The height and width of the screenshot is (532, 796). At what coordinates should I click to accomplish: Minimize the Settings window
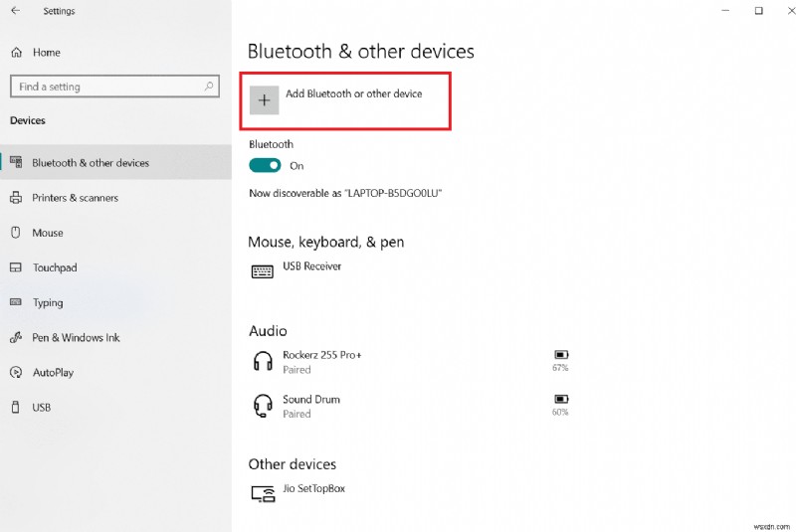click(x=725, y=11)
